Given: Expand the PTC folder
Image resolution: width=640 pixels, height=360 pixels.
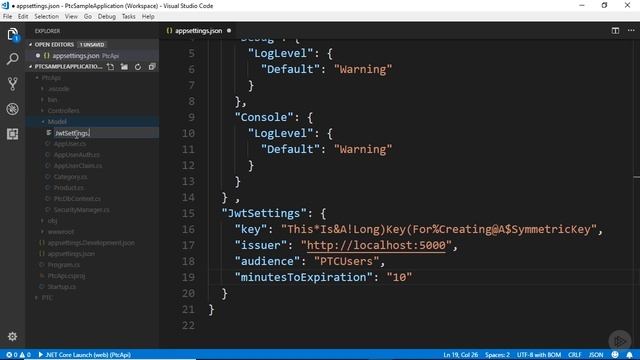Looking at the screenshot, I should coord(37,298).
